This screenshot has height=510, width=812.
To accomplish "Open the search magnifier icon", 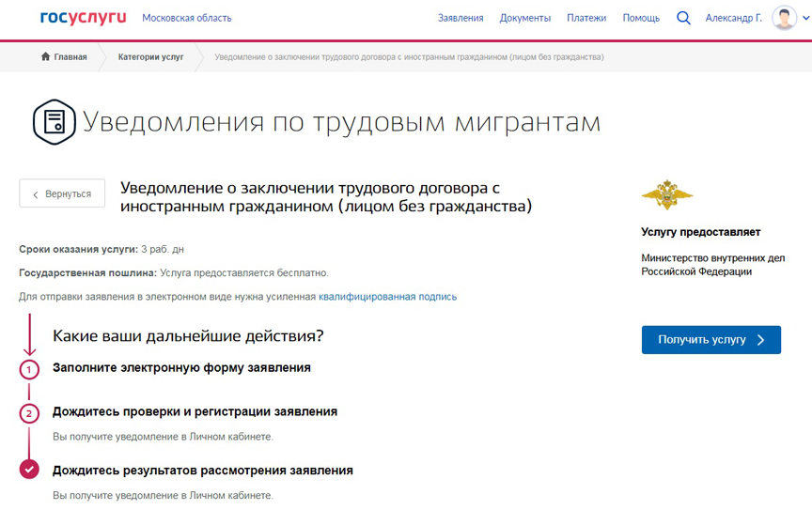I will click(x=683, y=18).
